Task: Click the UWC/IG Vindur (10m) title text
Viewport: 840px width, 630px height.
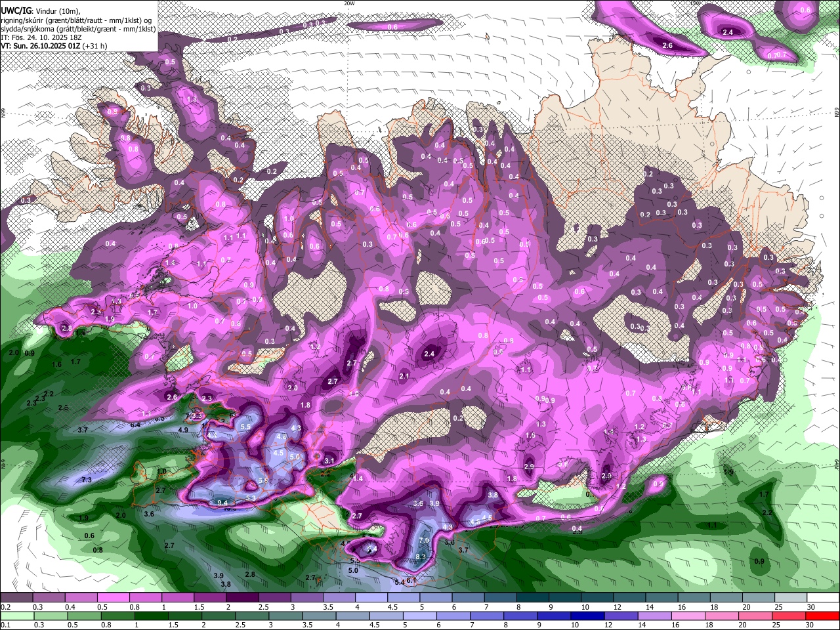Action: tap(41, 11)
